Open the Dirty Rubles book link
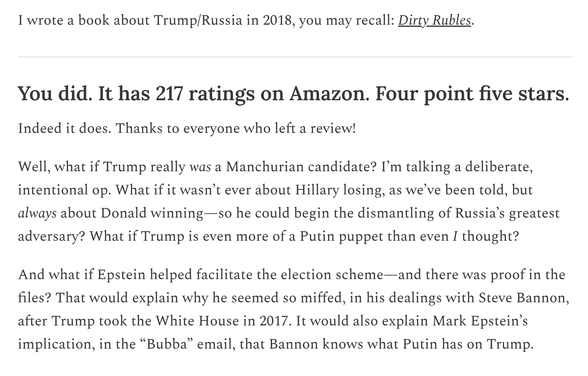The height and width of the screenshot is (376, 588). 434,20
